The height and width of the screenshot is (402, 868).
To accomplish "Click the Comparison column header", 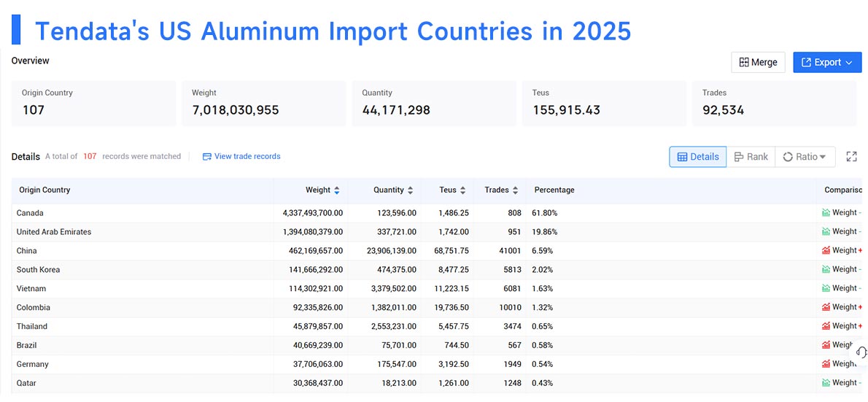I will [x=842, y=190].
